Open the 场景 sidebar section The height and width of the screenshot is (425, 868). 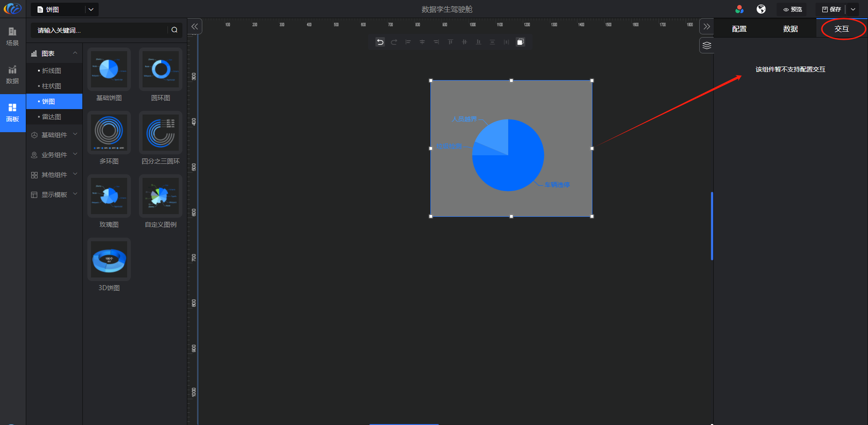(13, 36)
